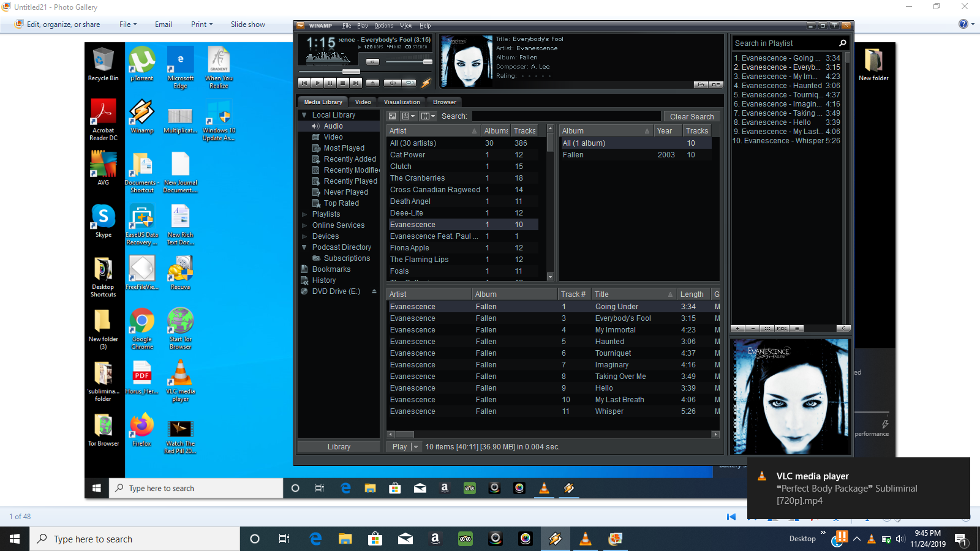Switch to the Visualization tab
This screenshot has height=551, width=980.
402,102
